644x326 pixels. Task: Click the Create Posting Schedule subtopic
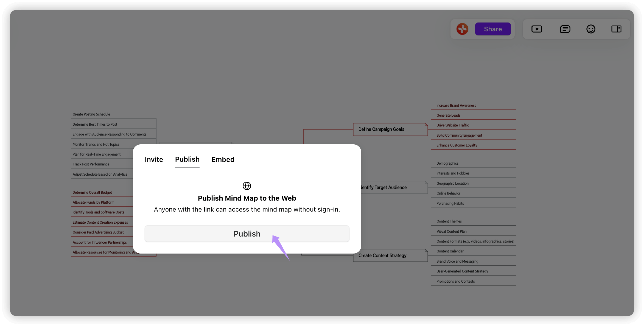91,114
